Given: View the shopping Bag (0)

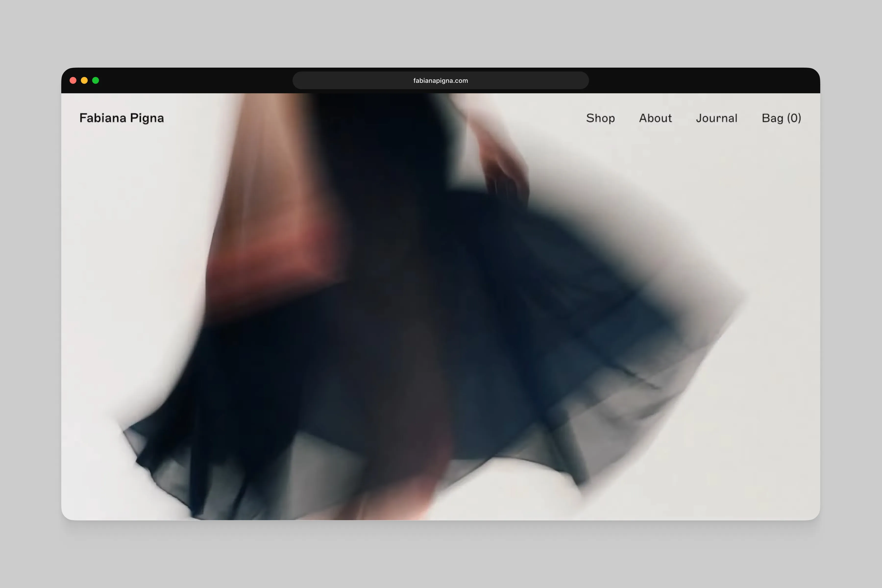Looking at the screenshot, I should tap(781, 118).
